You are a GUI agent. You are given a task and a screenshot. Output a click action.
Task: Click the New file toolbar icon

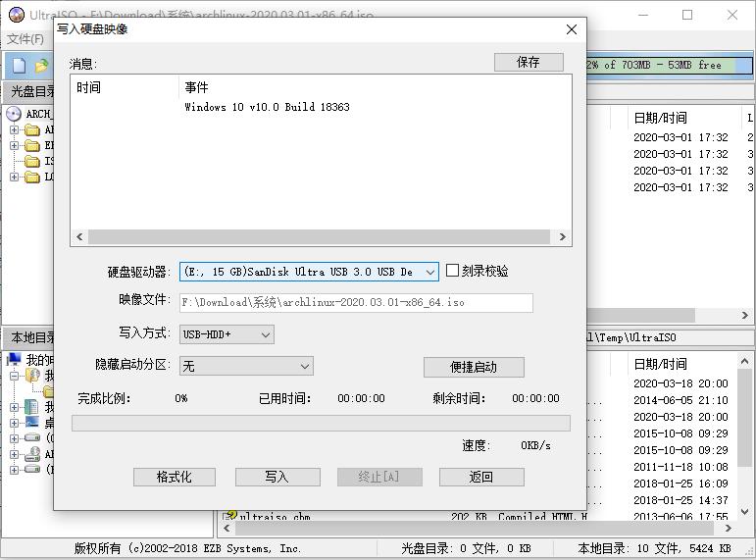click(20, 66)
